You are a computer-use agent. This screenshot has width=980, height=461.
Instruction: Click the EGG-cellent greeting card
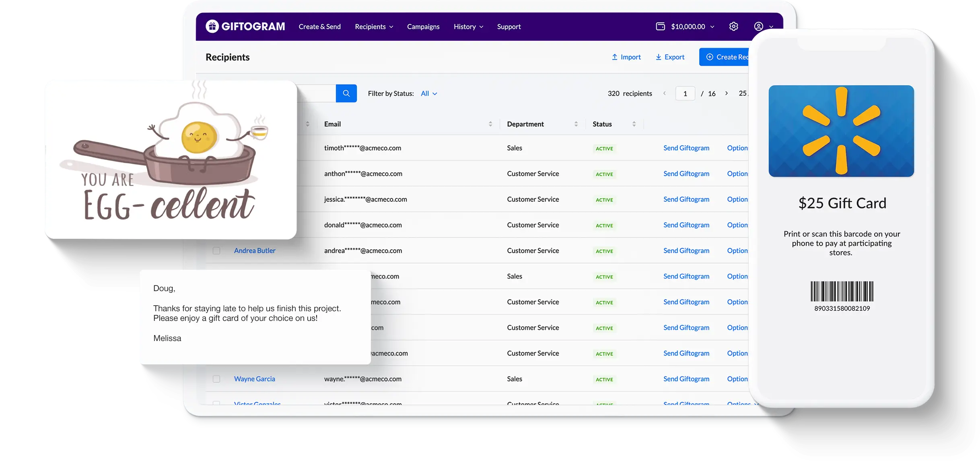tap(171, 160)
